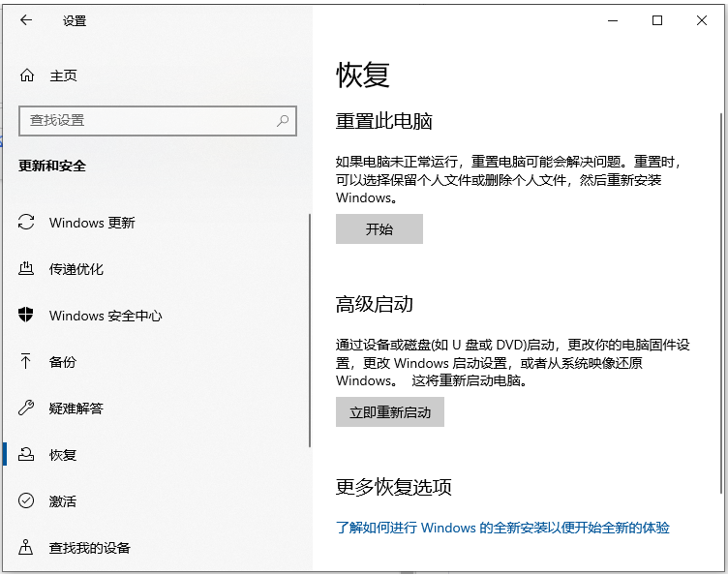The width and height of the screenshot is (728, 575).
Task: Open the 了解如何进行 Windows 的全新安装 link
Action: click(502, 528)
